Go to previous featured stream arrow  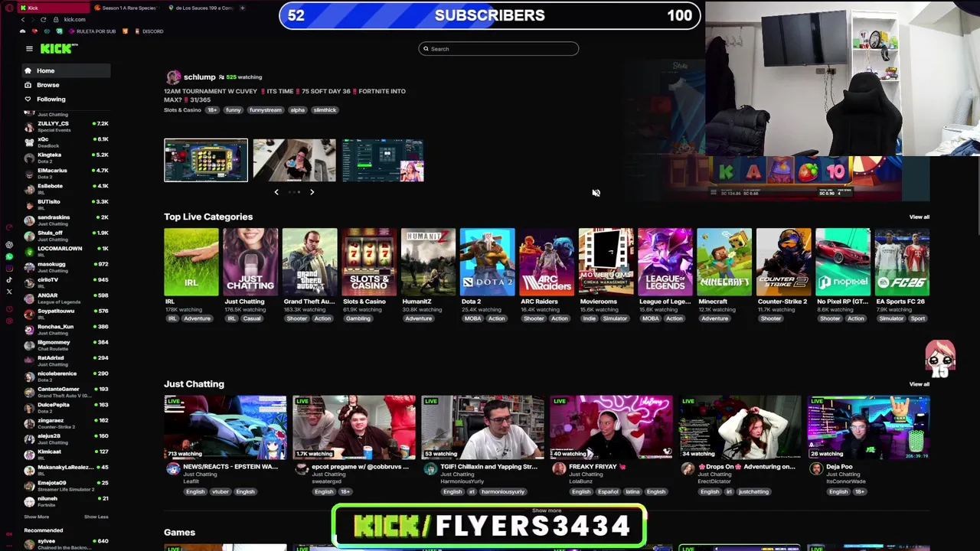click(x=276, y=192)
